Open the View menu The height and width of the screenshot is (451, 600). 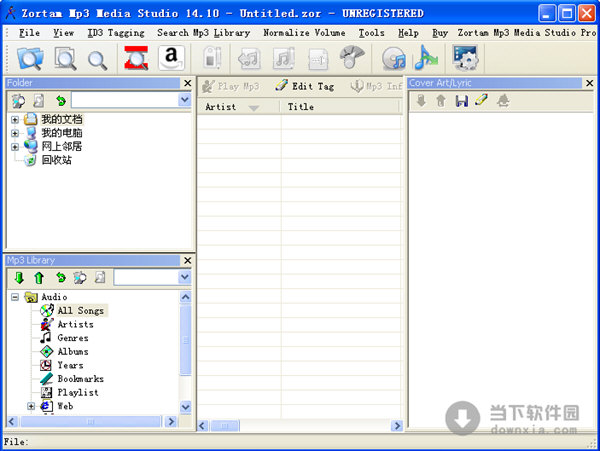[x=64, y=33]
